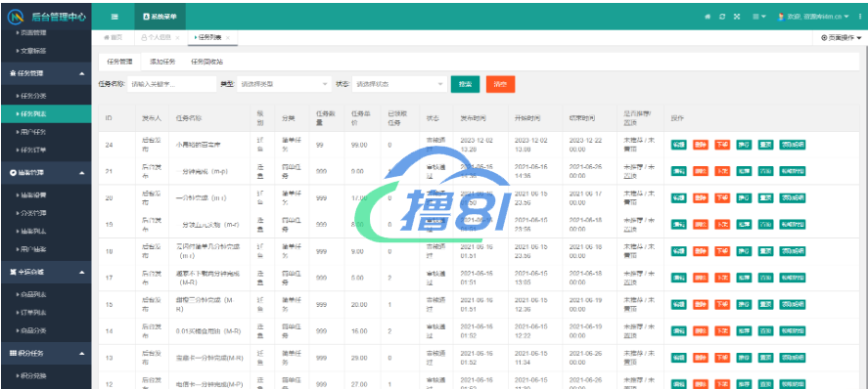Click the 置顶 button for task ID 14
This screenshot has height=389, width=868.
click(765, 331)
